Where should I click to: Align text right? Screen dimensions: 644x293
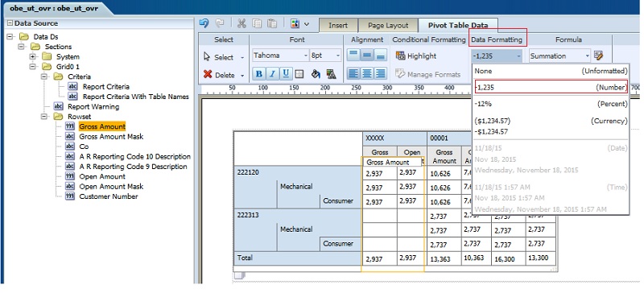381,73
